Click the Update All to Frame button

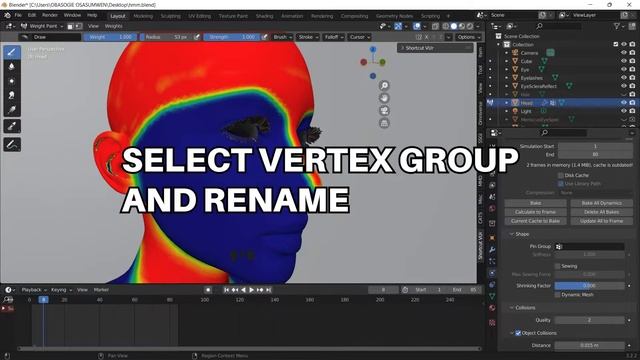pos(601,221)
